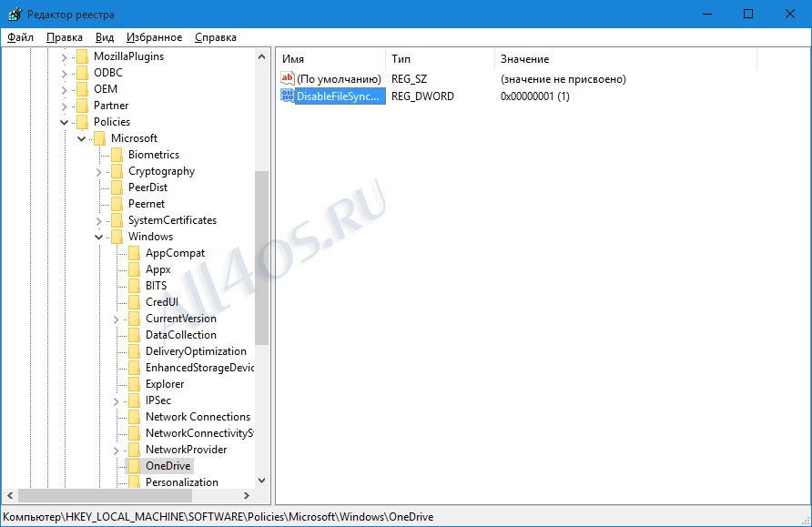Image resolution: width=812 pixels, height=527 pixels.
Task: Open the Правка menu
Action: click(x=65, y=37)
